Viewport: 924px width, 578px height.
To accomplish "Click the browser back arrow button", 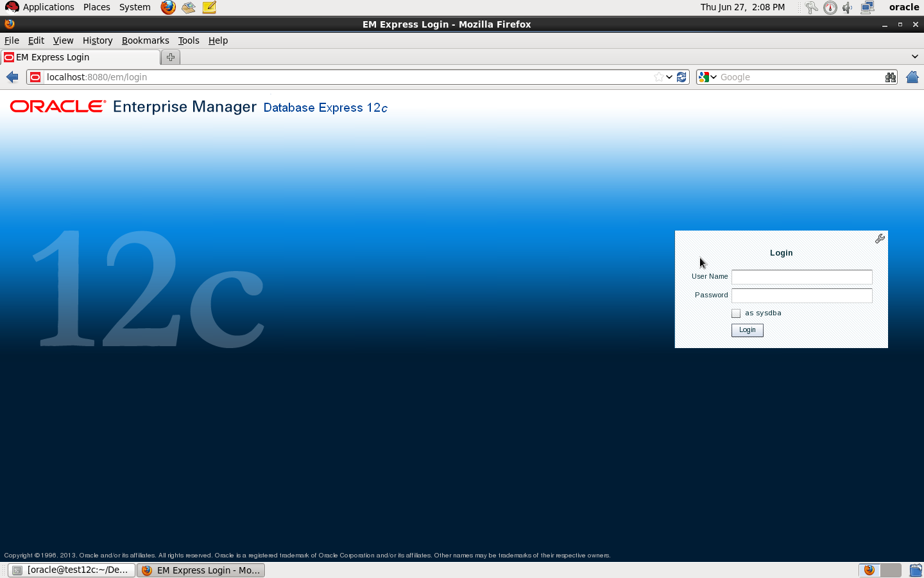I will (x=12, y=77).
